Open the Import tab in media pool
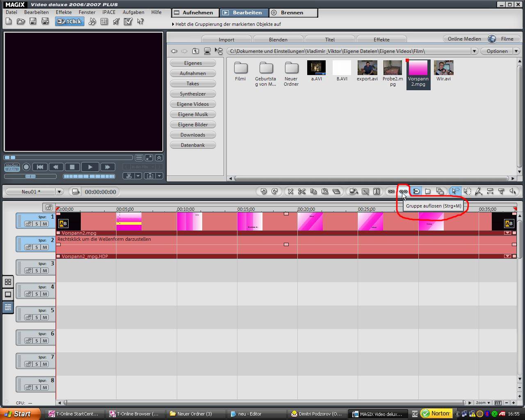The width and height of the screenshot is (525, 420). coord(226,39)
